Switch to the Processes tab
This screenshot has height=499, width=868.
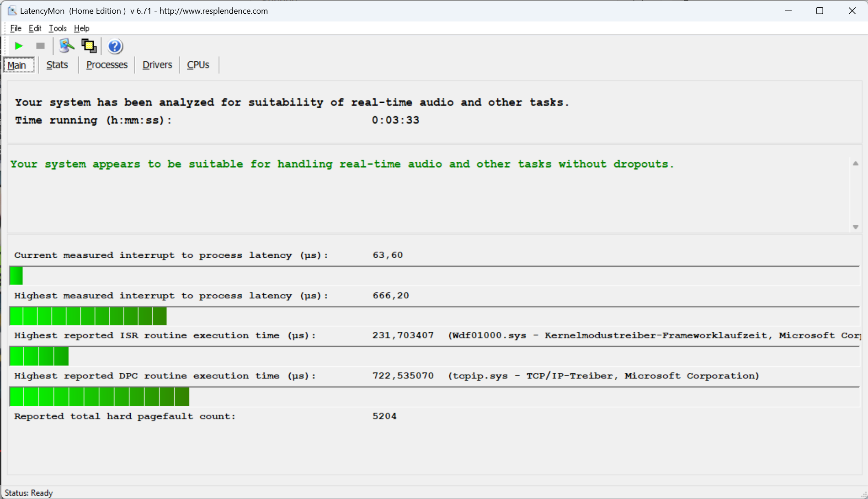tap(107, 65)
